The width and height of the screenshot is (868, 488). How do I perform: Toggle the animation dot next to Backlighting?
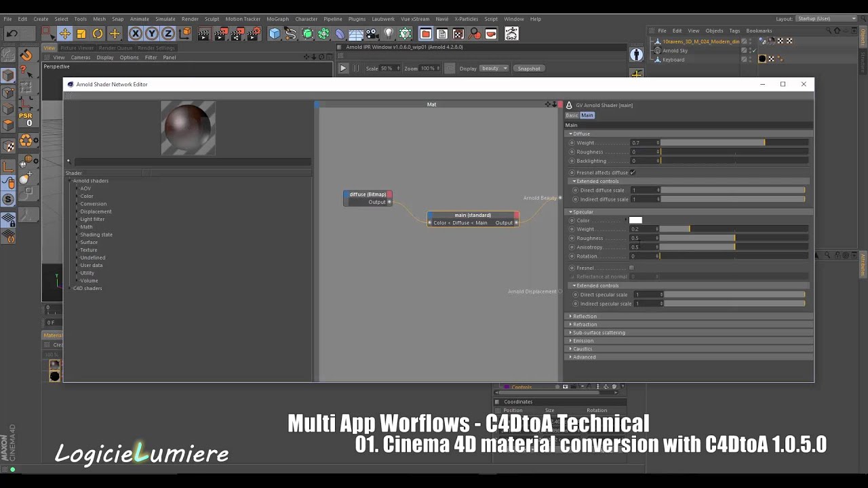tap(572, 161)
